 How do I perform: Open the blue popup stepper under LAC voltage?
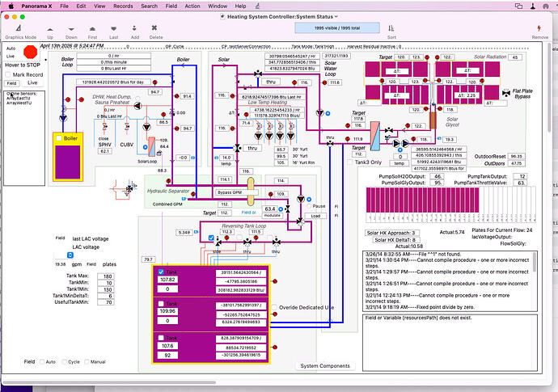(x=70, y=255)
